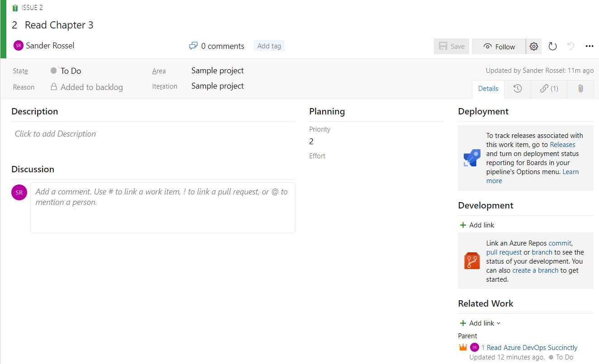599x364 pixels.
Task: Click the comments bubble icon showing 0 comments
Action: coord(193,46)
